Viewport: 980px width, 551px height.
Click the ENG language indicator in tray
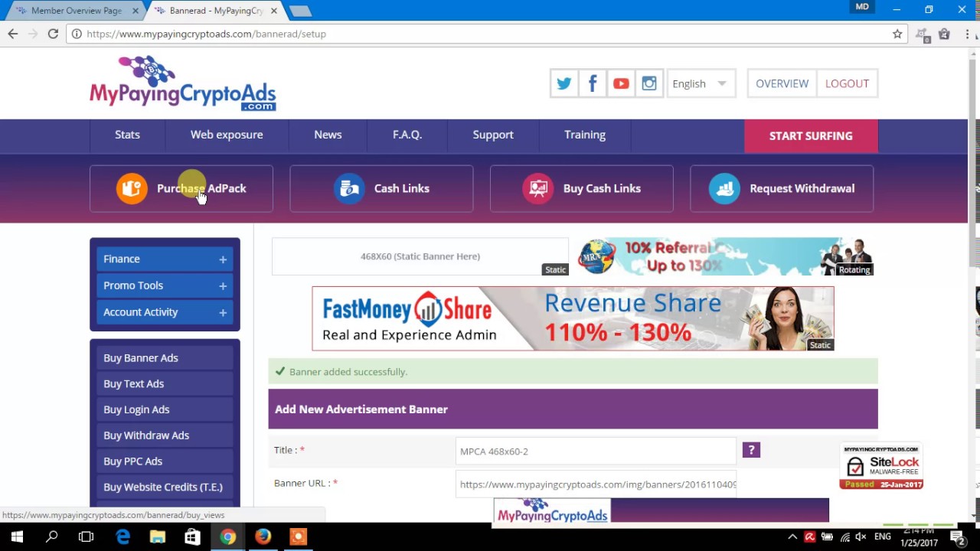click(x=882, y=537)
